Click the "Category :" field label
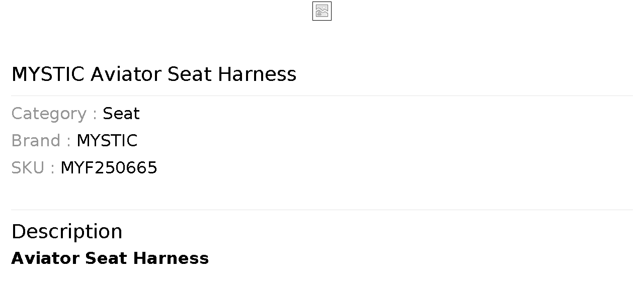The height and width of the screenshot is (282, 644). pos(54,114)
